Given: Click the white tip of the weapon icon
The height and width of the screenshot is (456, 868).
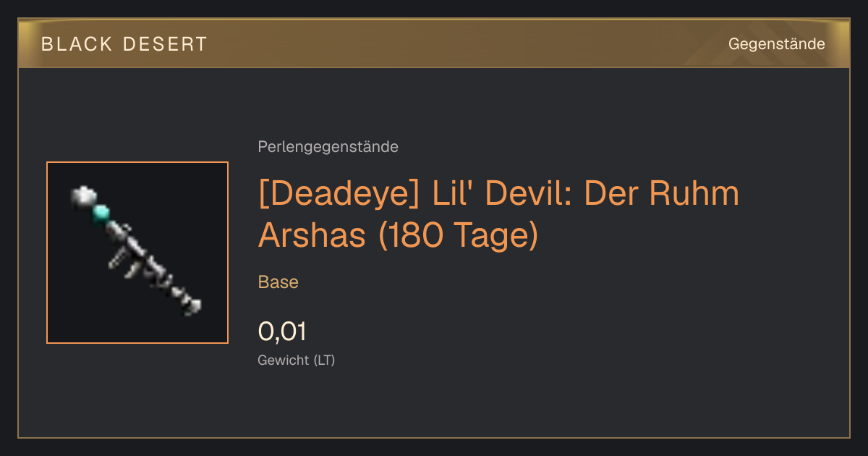Looking at the screenshot, I should (84, 195).
